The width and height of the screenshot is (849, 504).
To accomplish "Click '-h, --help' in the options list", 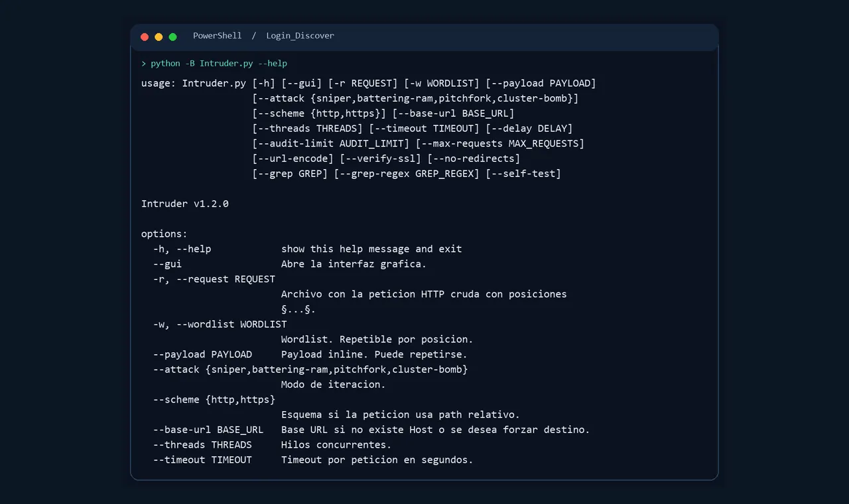I will (x=182, y=249).
